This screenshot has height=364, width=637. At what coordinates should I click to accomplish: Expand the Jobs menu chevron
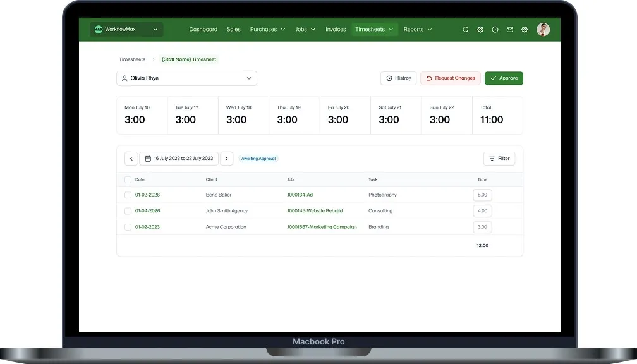coord(313,30)
